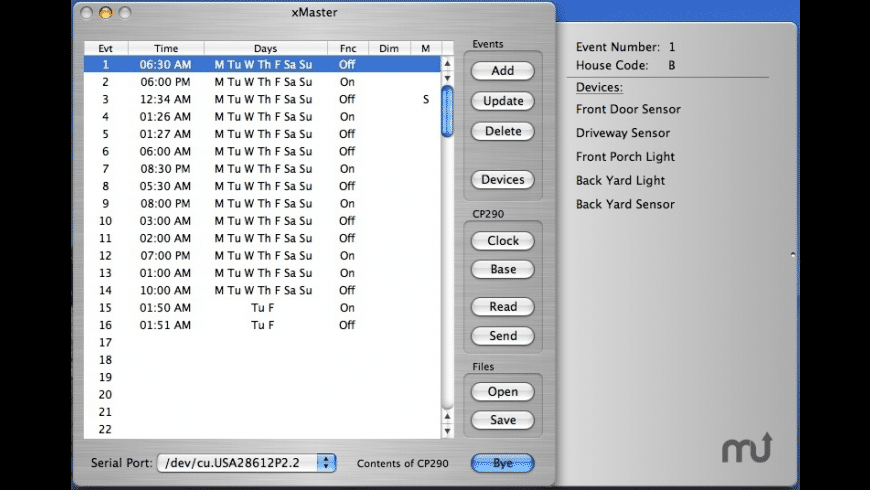Delete the selected event
This screenshot has height=490, width=870.
coord(503,131)
